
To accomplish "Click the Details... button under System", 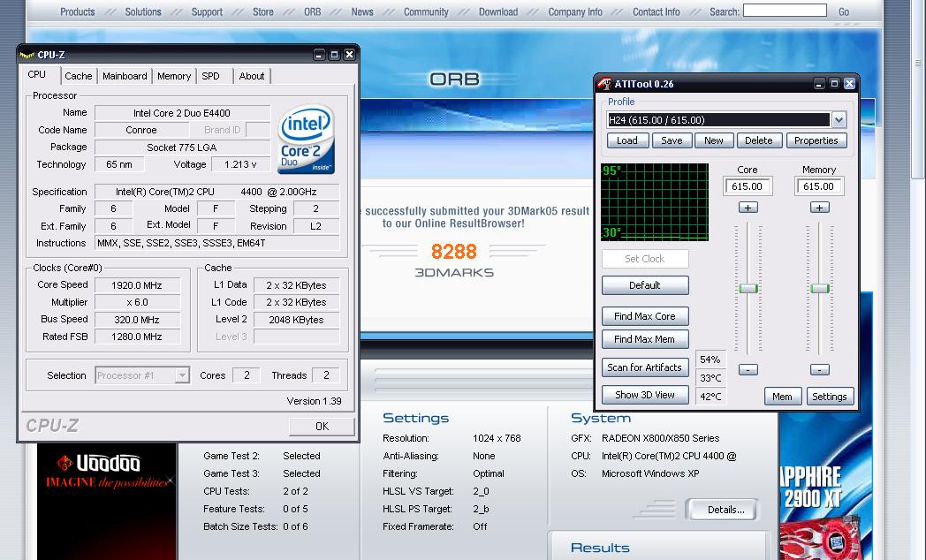I will (722, 510).
